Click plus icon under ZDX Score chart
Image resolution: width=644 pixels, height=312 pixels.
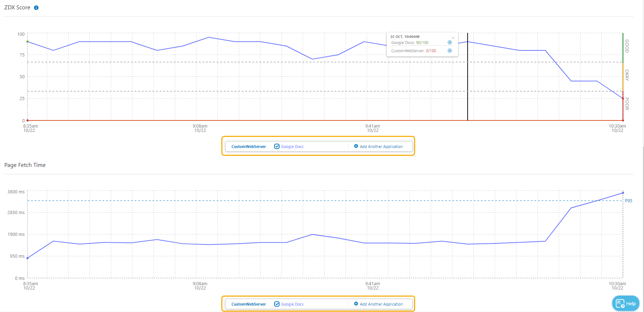click(x=356, y=146)
